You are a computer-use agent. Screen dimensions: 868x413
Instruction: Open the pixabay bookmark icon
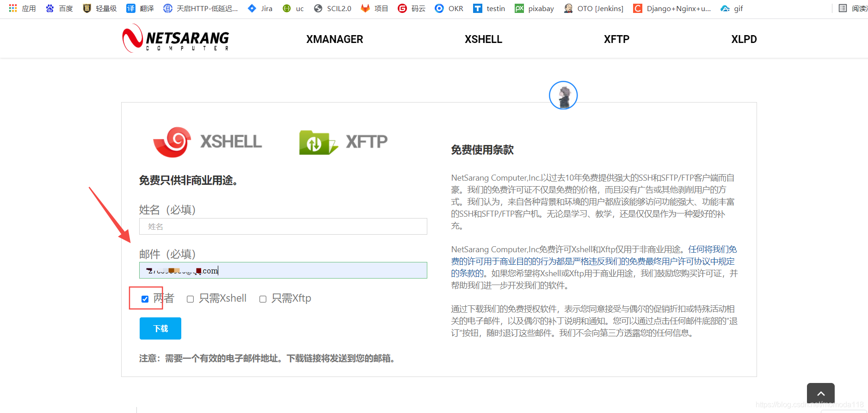(519, 8)
